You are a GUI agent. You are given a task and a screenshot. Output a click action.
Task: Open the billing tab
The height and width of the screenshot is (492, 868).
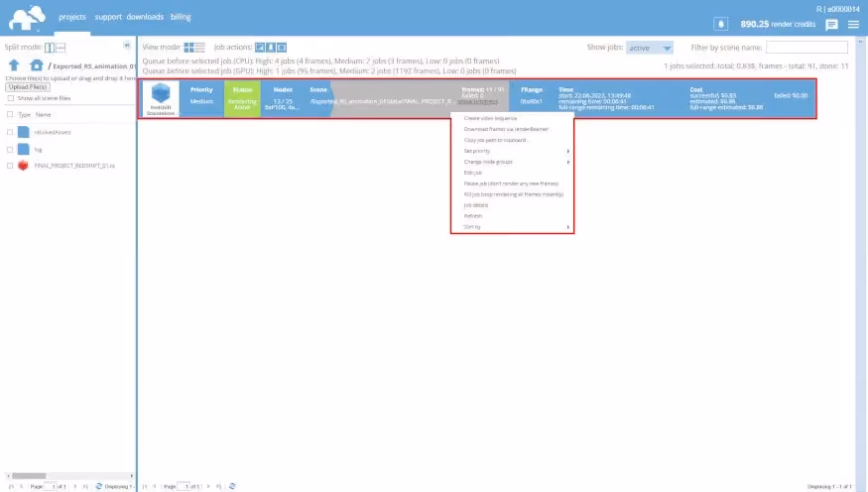click(181, 17)
